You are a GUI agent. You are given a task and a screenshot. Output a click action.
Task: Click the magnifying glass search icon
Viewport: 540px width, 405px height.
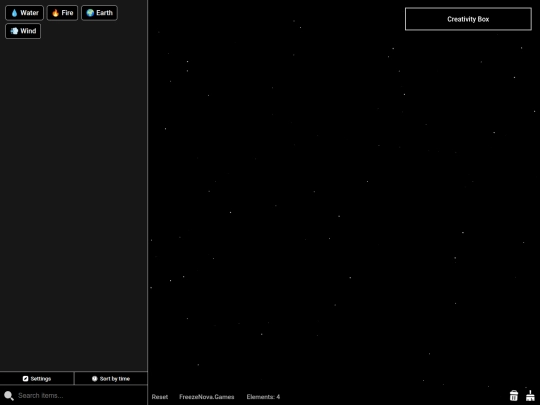pos(9,396)
